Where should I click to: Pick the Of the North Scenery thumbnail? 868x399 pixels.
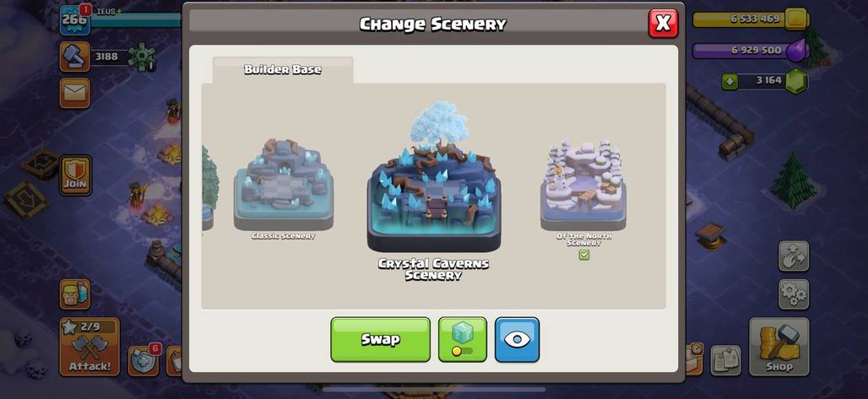click(583, 191)
